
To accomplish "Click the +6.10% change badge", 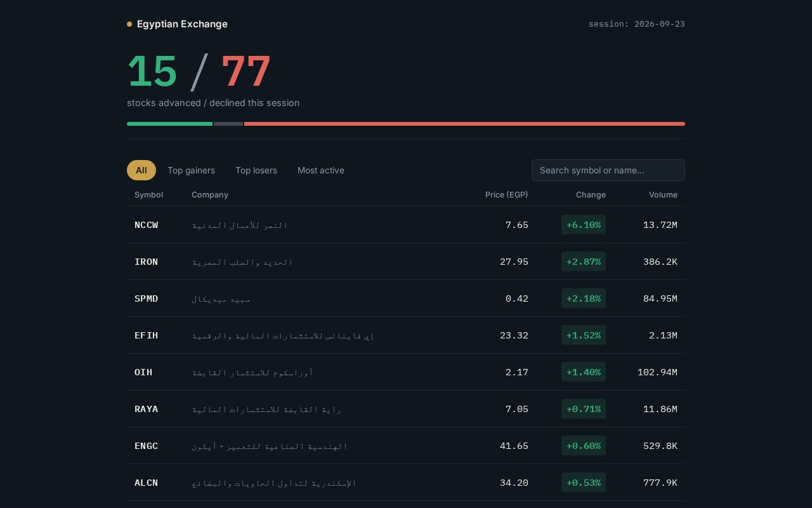I will [584, 225].
